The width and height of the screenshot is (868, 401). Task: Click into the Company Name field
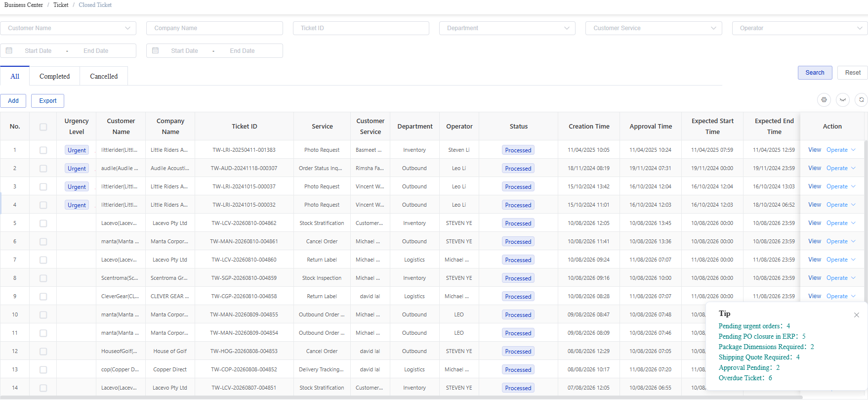coord(214,28)
